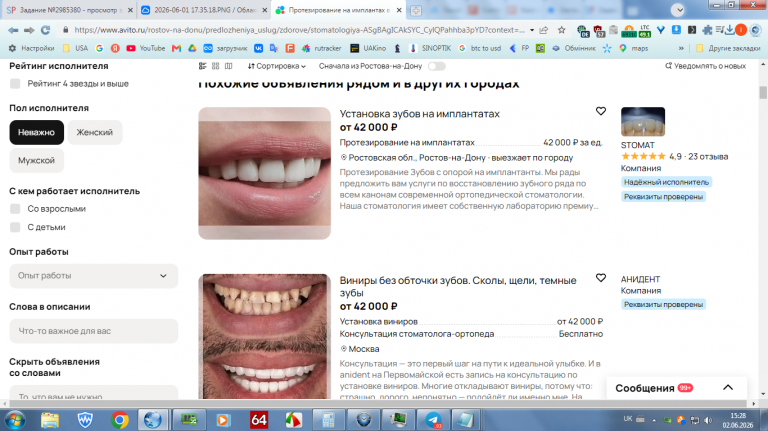Image resolution: width=768 pixels, height=431 pixels.
Task: Add STOMAT implant listing to favorites heart
Action: click(600, 111)
